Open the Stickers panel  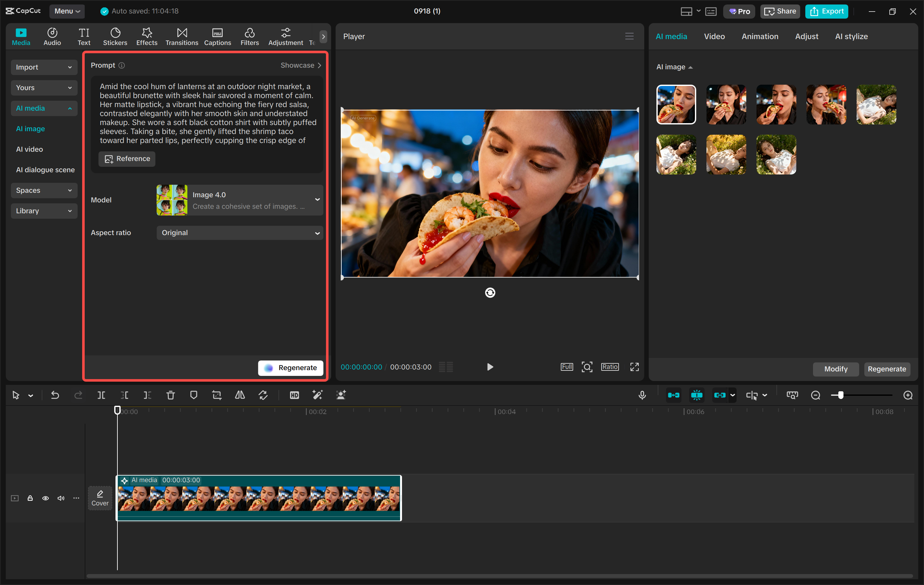coord(115,36)
